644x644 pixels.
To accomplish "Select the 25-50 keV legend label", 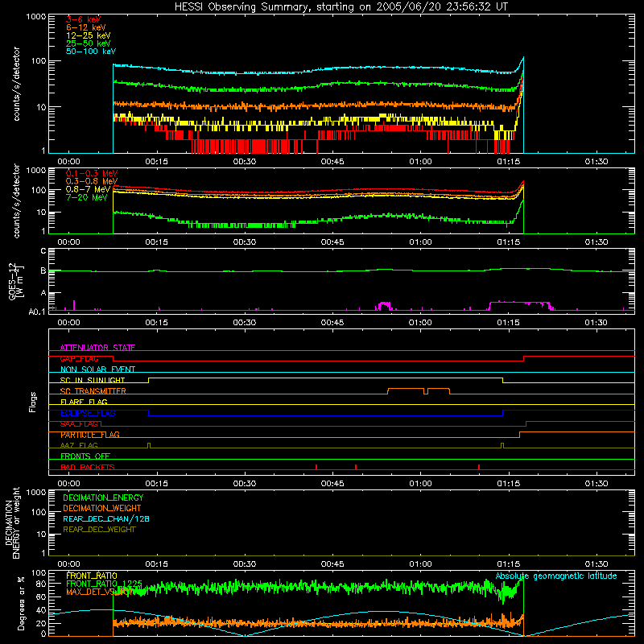I will tap(89, 43).
